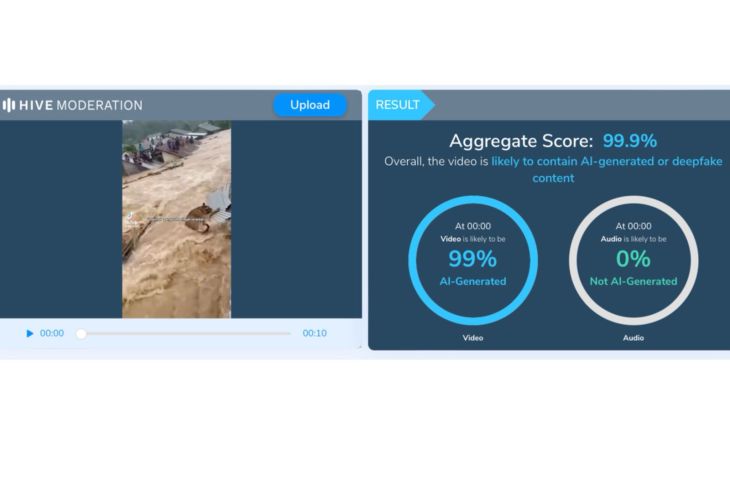Click the middle of the video progress track
Screen dimensions: 730x487
pyautogui.click(x=185, y=334)
